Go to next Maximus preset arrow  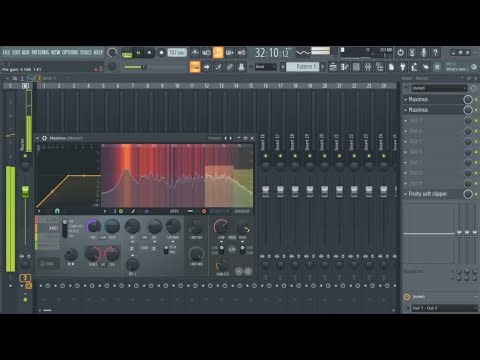click(231, 138)
